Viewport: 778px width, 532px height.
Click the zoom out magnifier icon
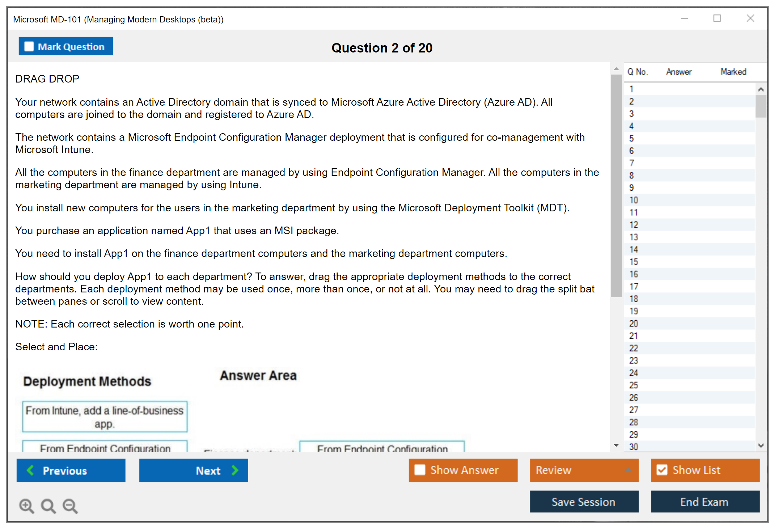coord(70,506)
